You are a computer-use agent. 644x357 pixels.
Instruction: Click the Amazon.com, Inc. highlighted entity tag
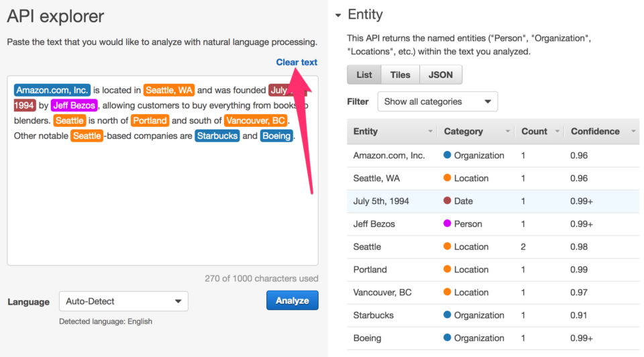[x=52, y=90]
